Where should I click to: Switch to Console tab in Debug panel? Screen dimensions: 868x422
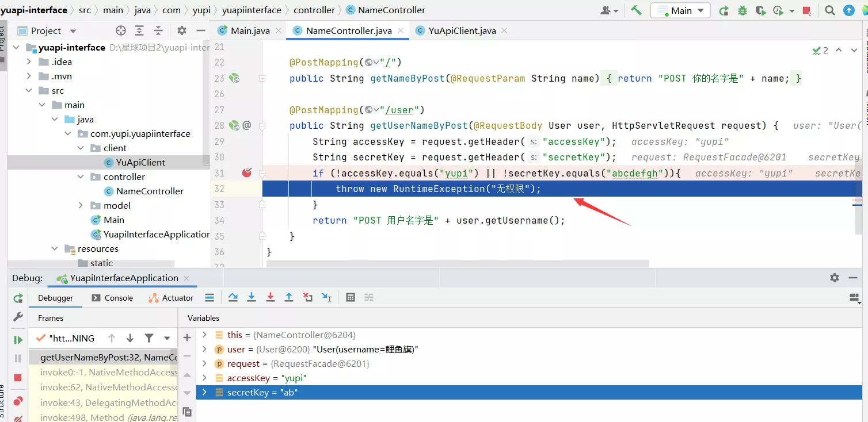112,298
